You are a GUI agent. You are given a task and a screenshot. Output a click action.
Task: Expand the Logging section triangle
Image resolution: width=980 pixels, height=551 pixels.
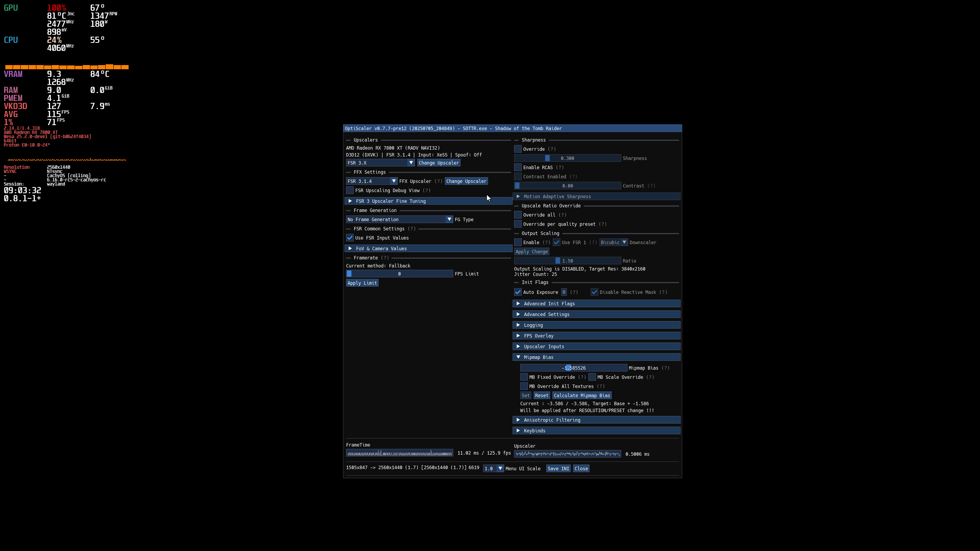point(518,325)
